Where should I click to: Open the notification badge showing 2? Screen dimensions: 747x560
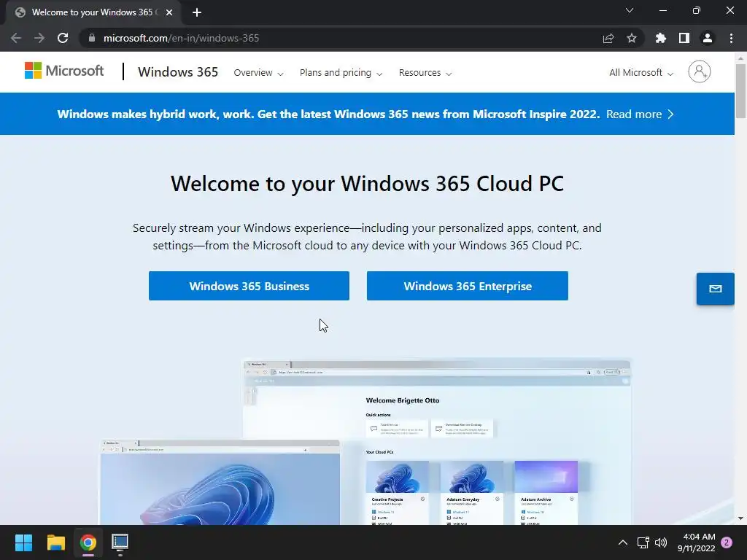[x=727, y=542]
